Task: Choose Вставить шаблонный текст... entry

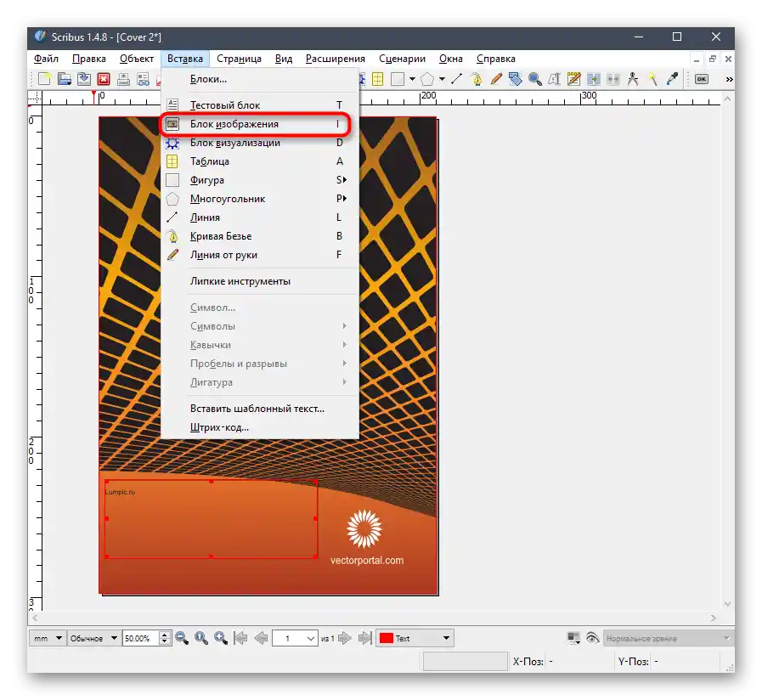Action: point(260,409)
